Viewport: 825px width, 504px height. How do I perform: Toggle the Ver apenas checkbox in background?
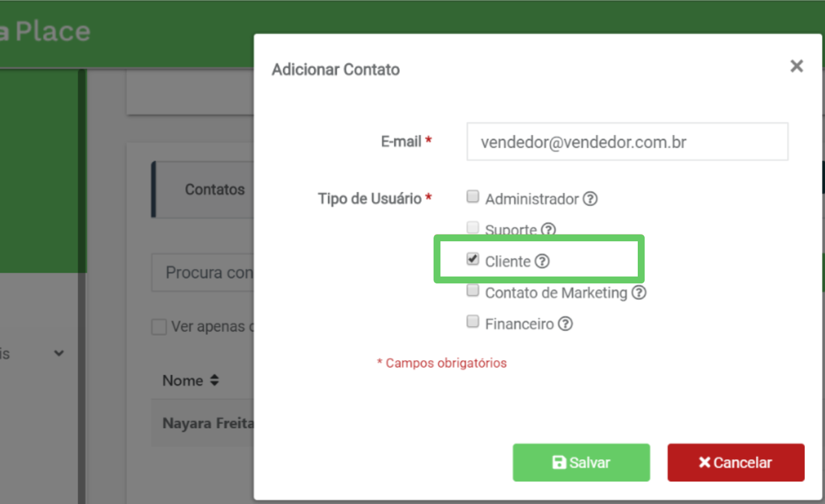(160, 327)
